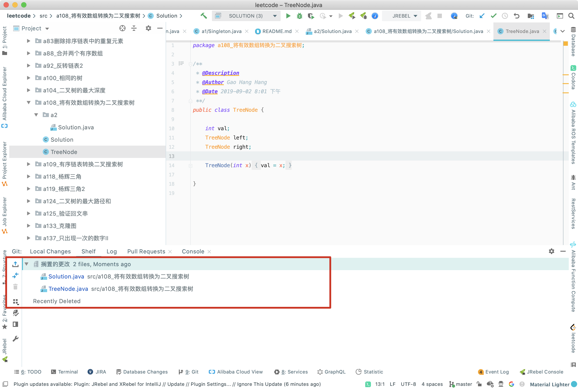Unshelve changes using the upload icon
This screenshot has width=578, height=392.
tap(15, 264)
